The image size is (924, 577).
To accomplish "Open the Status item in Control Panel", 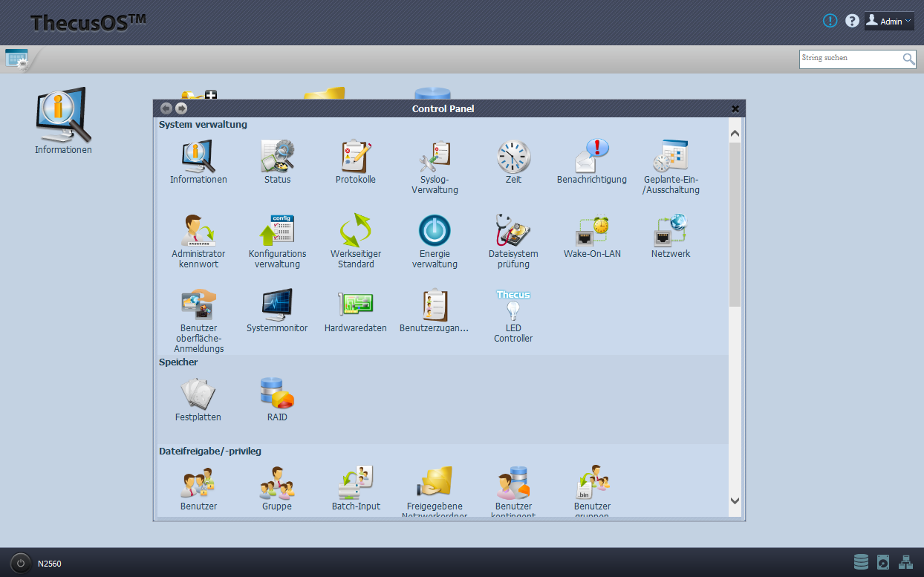I will [x=277, y=162].
